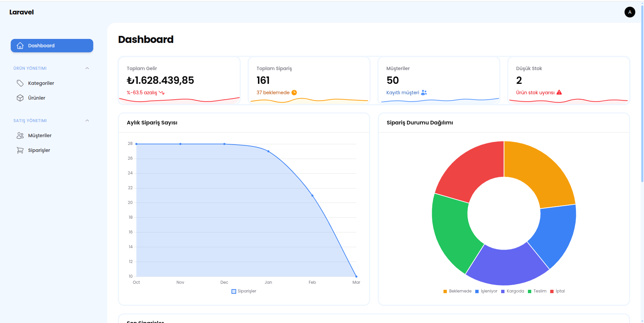Click the downward trend icon next to azalış

162,93
